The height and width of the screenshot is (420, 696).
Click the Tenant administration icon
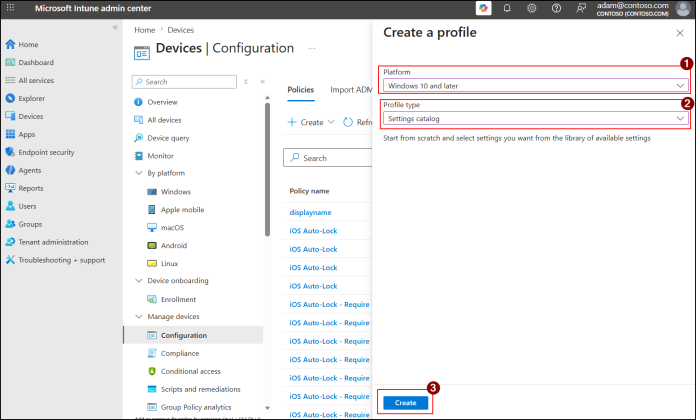tap(10, 242)
